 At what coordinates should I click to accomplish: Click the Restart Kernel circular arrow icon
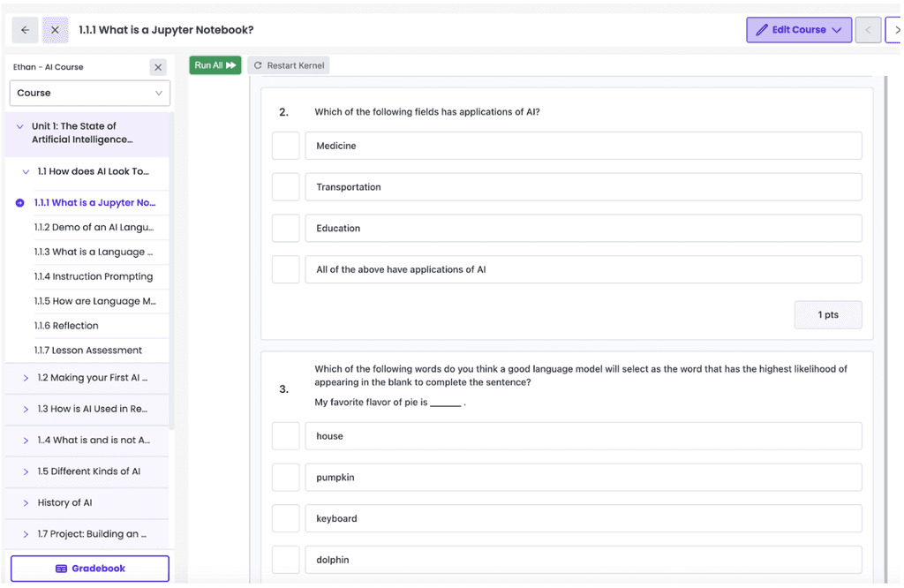257,64
